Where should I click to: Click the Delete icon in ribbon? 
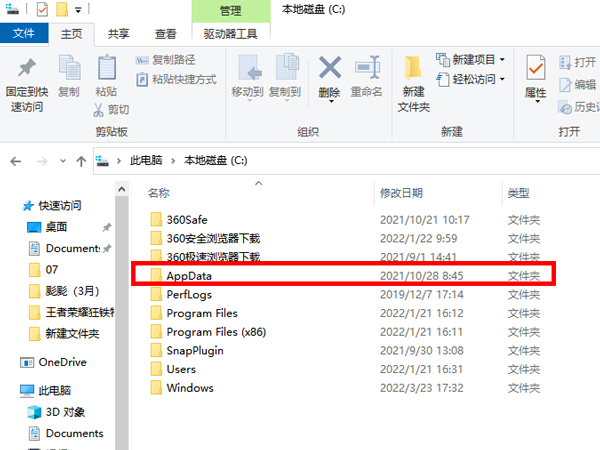tap(330, 70)
